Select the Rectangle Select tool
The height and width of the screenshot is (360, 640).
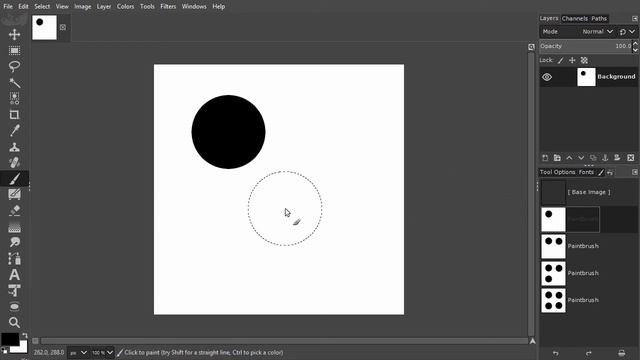click(14, 51)
